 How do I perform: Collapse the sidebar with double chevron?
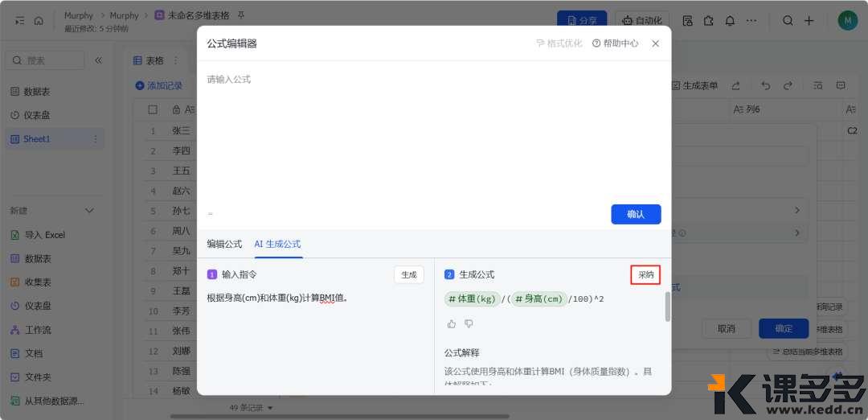coord(98,60)
